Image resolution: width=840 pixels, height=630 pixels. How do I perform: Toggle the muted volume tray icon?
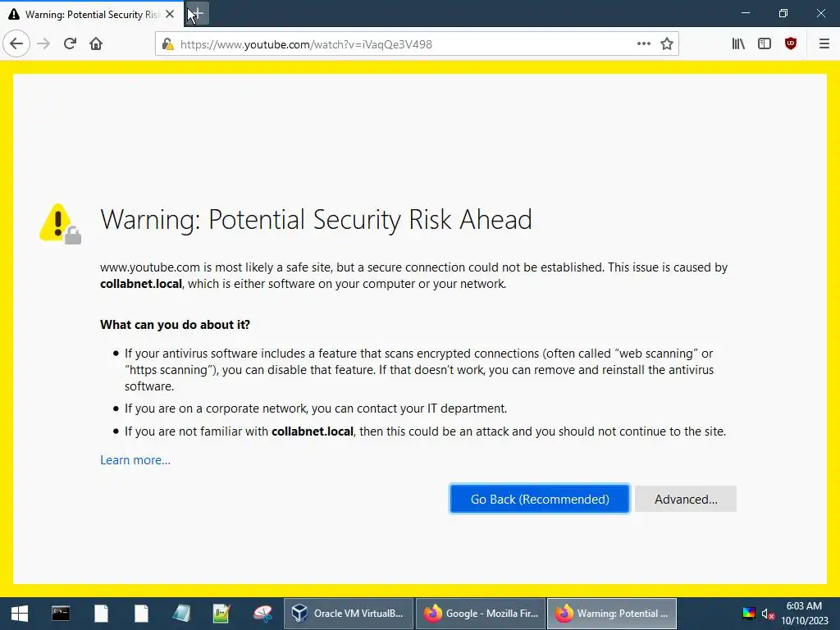pos(768,614)
